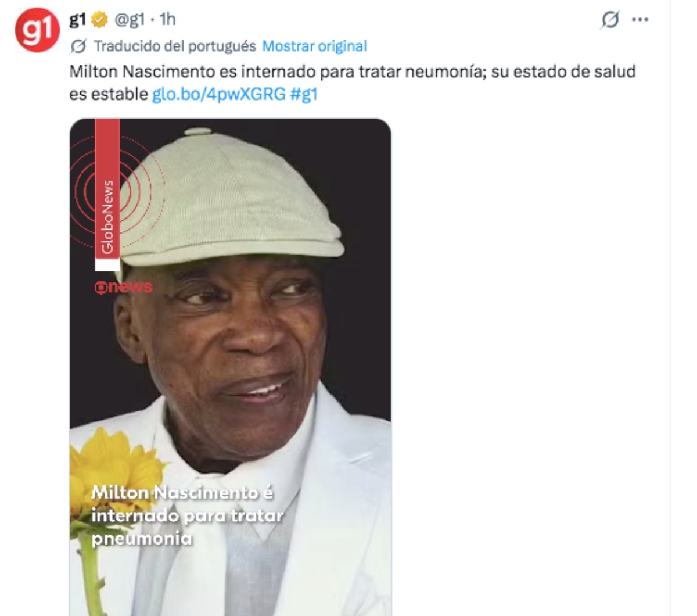
Task: Click the slashed-circle icon next to more options
Action: [x=610, y=20]
